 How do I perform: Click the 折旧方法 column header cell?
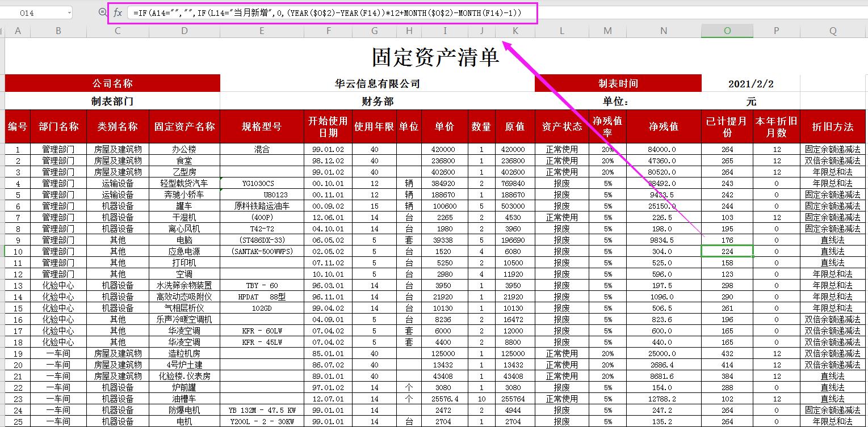tap(832, 126)
